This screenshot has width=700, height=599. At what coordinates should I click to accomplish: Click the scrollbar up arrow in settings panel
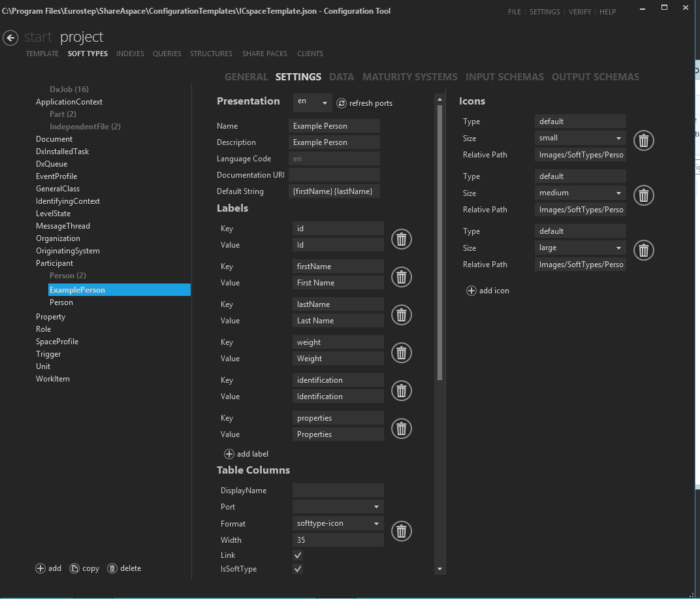pyautogui.click(x=439, y=99)
